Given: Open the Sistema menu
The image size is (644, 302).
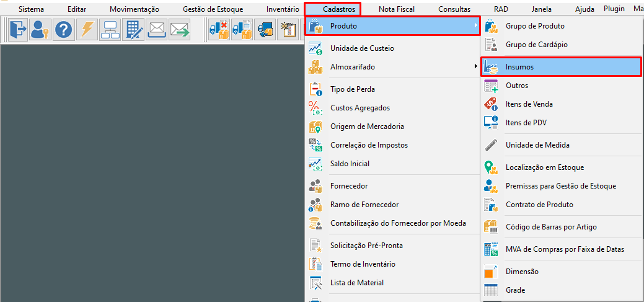Looking at the screenshot, I should point(31,9).
